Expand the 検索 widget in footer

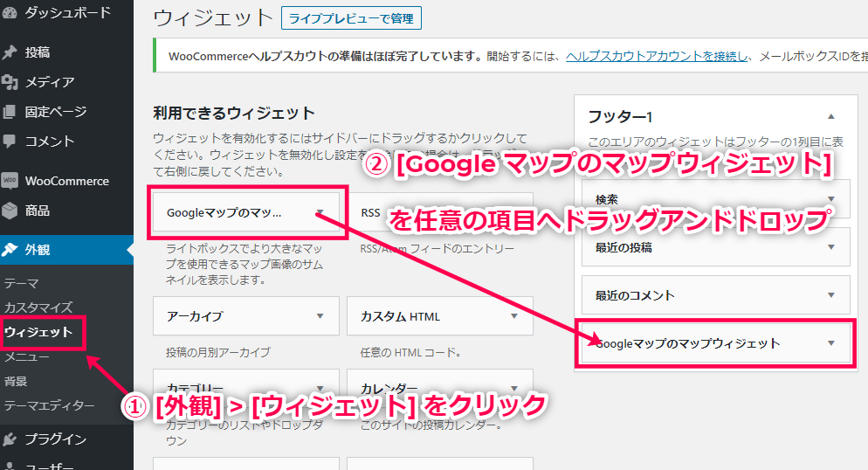831,198
